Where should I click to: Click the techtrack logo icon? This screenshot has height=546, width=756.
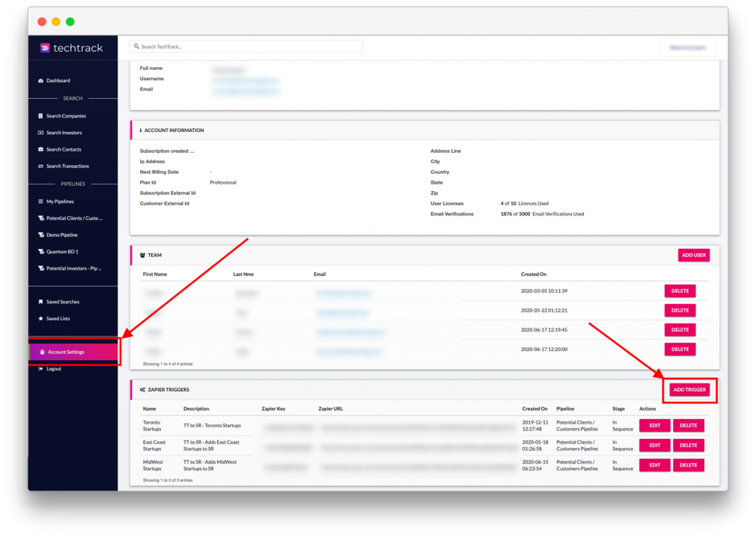pyautogui.click(x=45, y=48)
